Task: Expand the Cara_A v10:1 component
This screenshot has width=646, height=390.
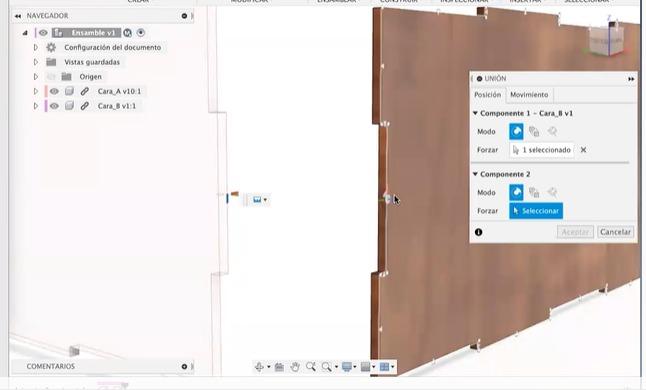Action: [x=36, y=91]
